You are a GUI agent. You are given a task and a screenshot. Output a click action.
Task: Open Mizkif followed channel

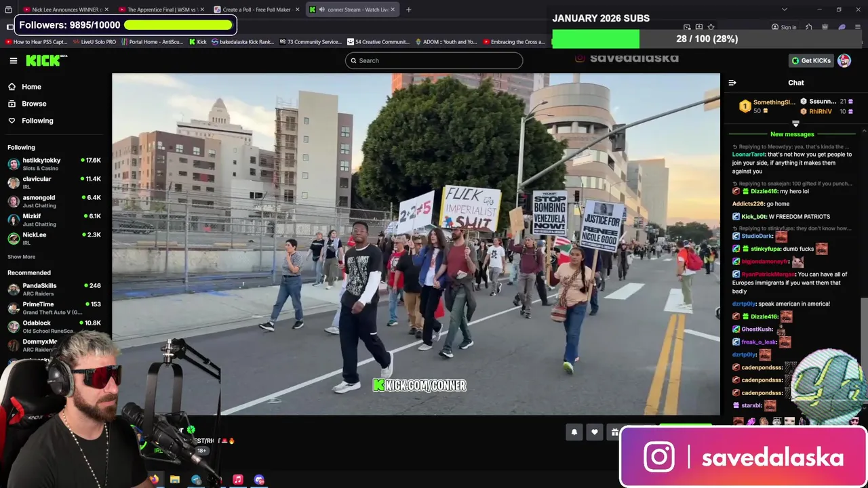54,220
